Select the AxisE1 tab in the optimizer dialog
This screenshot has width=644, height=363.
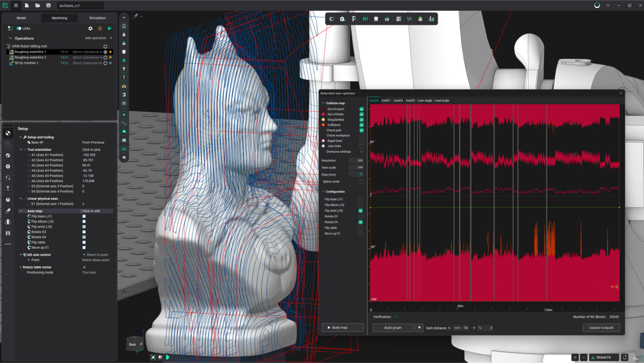[386, 100]
